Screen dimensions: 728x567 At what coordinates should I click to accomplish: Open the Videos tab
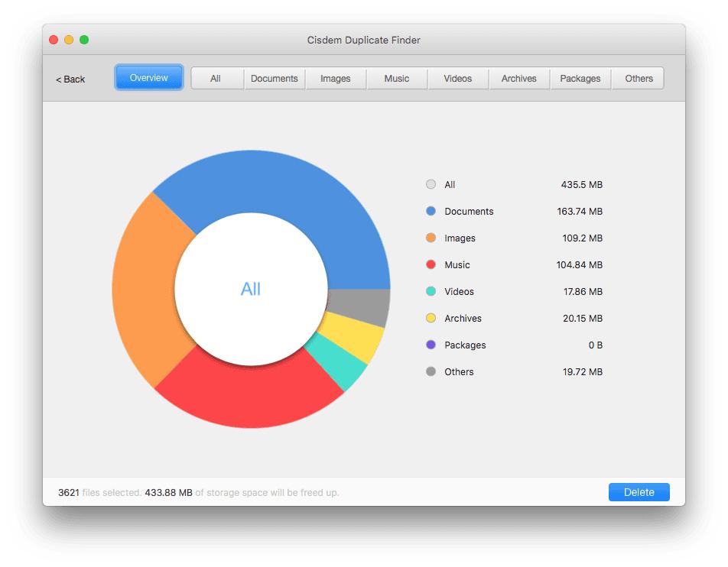[x=458, y=79]
